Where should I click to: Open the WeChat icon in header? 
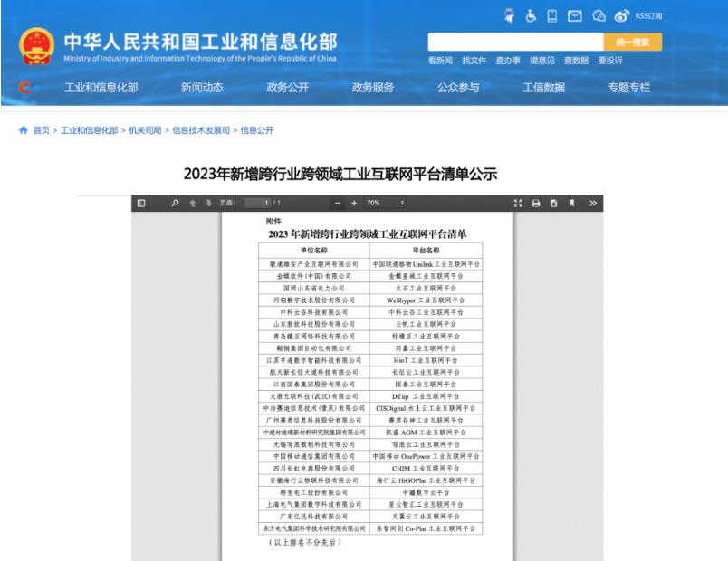click(x=599, y=16)
